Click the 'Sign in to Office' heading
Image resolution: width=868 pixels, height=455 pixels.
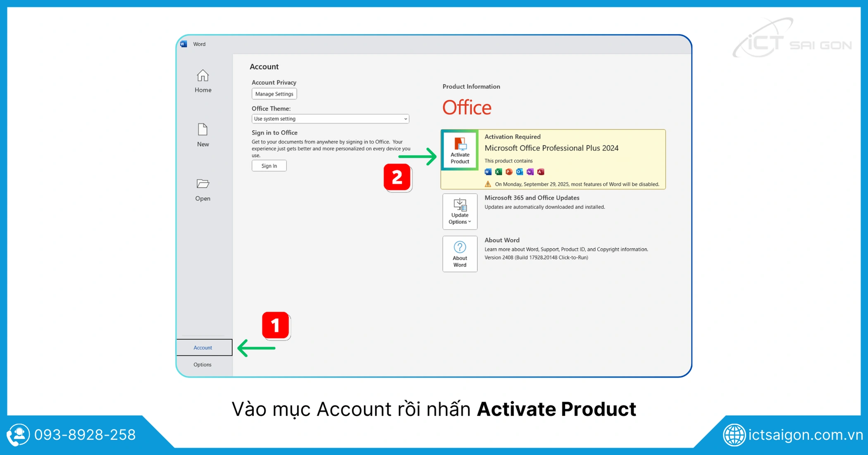tap(274, 133)
